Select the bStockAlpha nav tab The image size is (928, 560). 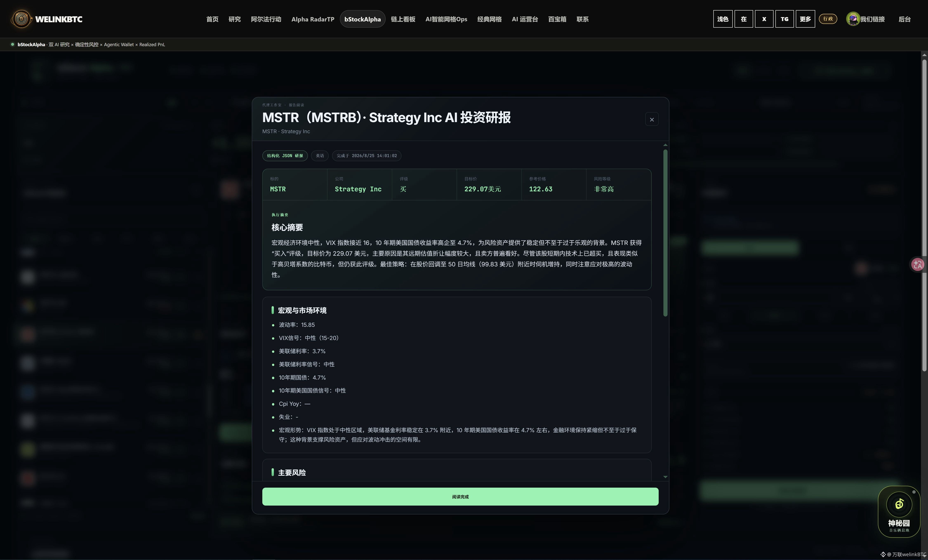pos(362,19)
